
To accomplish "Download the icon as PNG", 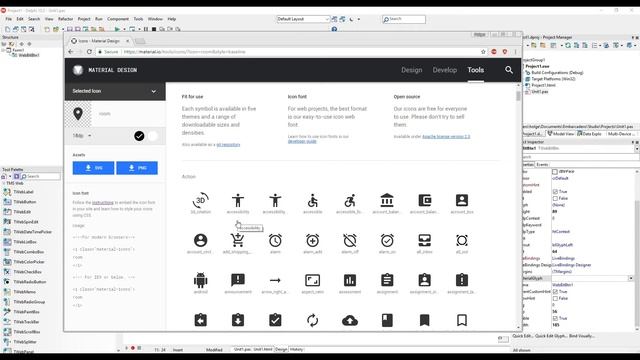I will point(137,168).
